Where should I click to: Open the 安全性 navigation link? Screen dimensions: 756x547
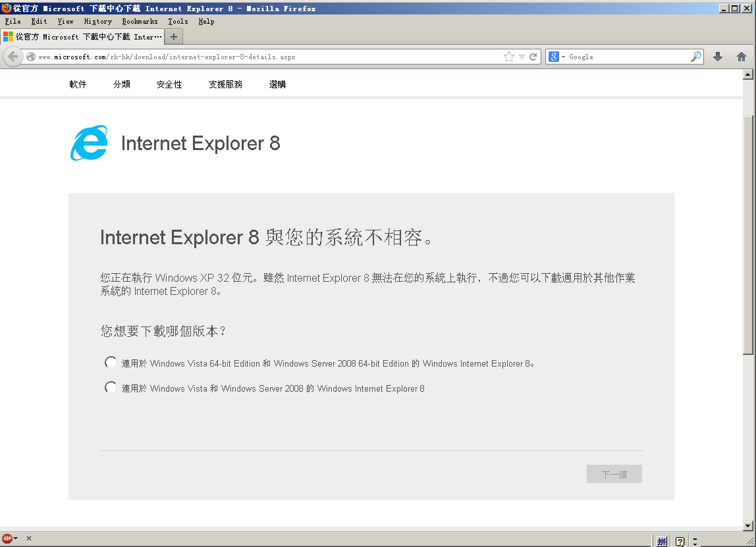coord(169,84)
